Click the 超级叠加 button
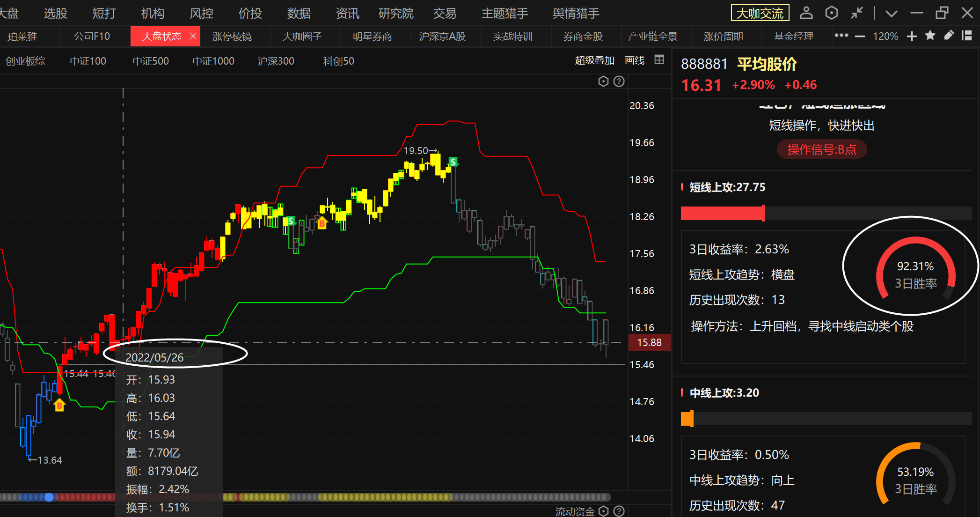 pyautogui.click(x=594, y=60)
